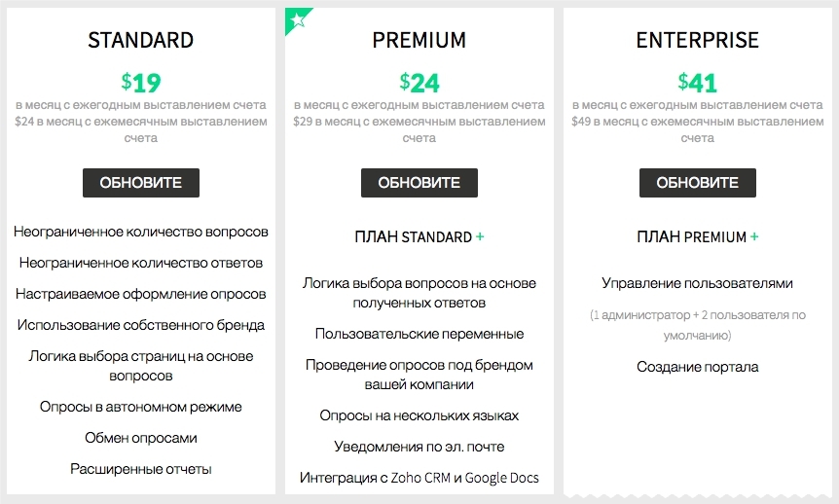Click Создание портала feature
This screenshot has width=839, height=504.
pyautogui.click(x=697, y=367)
